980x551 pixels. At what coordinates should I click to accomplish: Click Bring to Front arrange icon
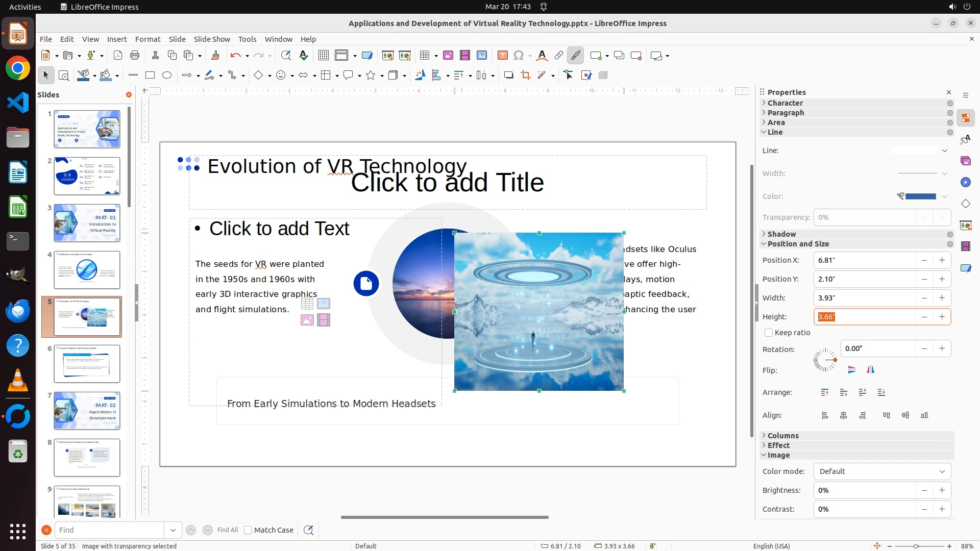tap(825, 392)
